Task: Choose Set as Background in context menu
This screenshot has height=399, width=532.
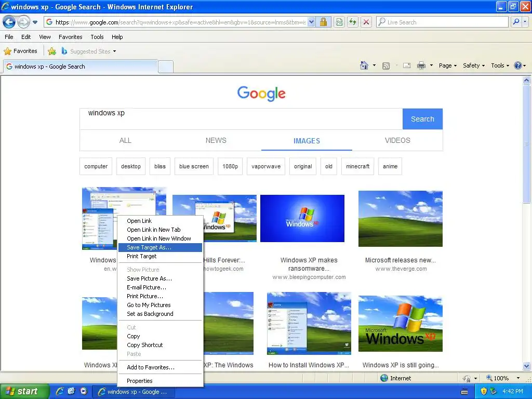Action: pos(160,314)
